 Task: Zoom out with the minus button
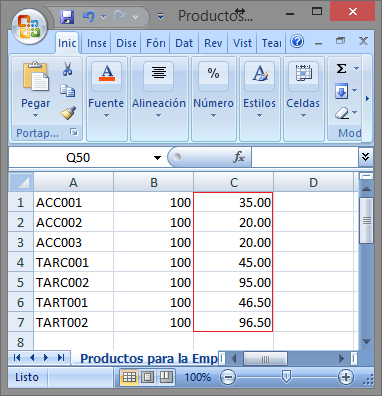[x=228, y=377]
